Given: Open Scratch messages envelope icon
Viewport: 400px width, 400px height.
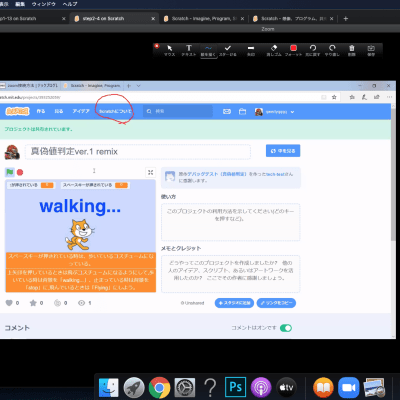Looking at the screenshot, I should pos(227,112).
